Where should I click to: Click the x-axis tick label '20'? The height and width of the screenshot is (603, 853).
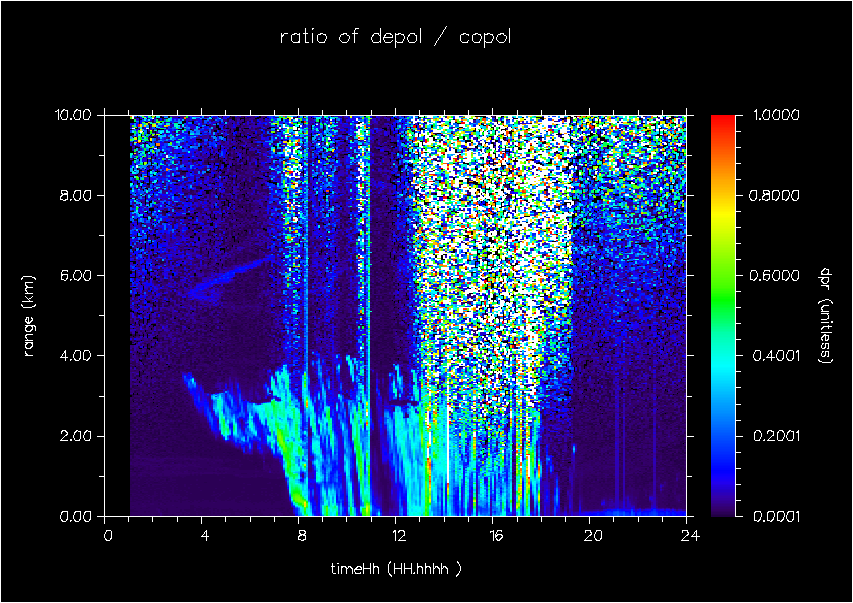pos(593,536)
